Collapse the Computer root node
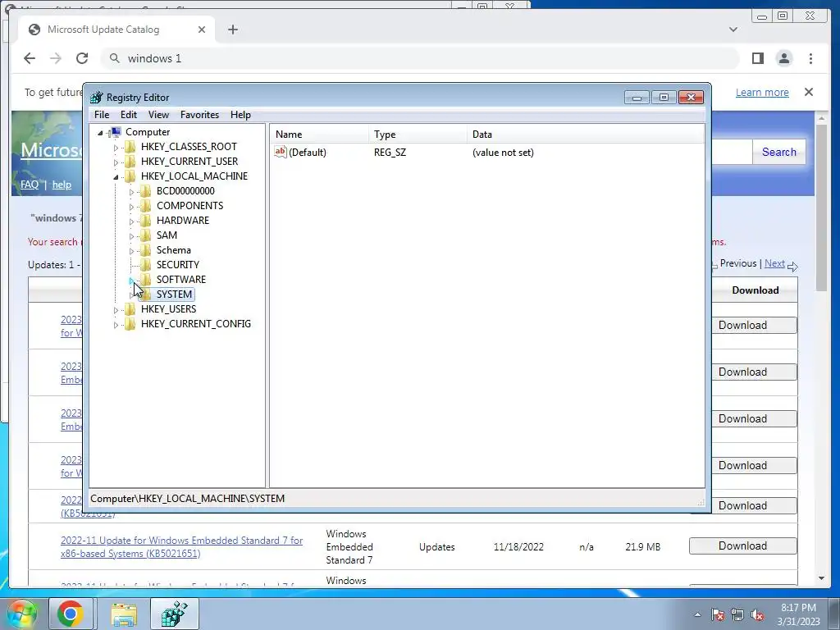Viewport: 840px width, 630px height. coord(100,133)
